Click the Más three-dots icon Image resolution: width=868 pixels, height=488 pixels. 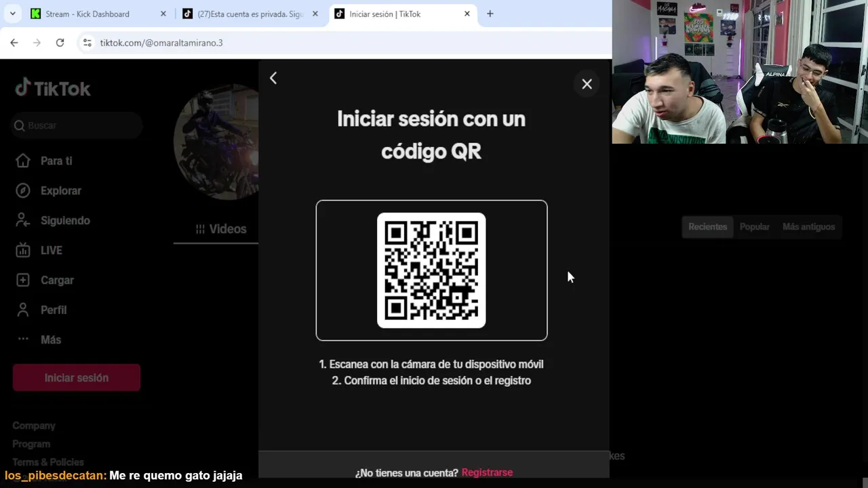[23, 339]
